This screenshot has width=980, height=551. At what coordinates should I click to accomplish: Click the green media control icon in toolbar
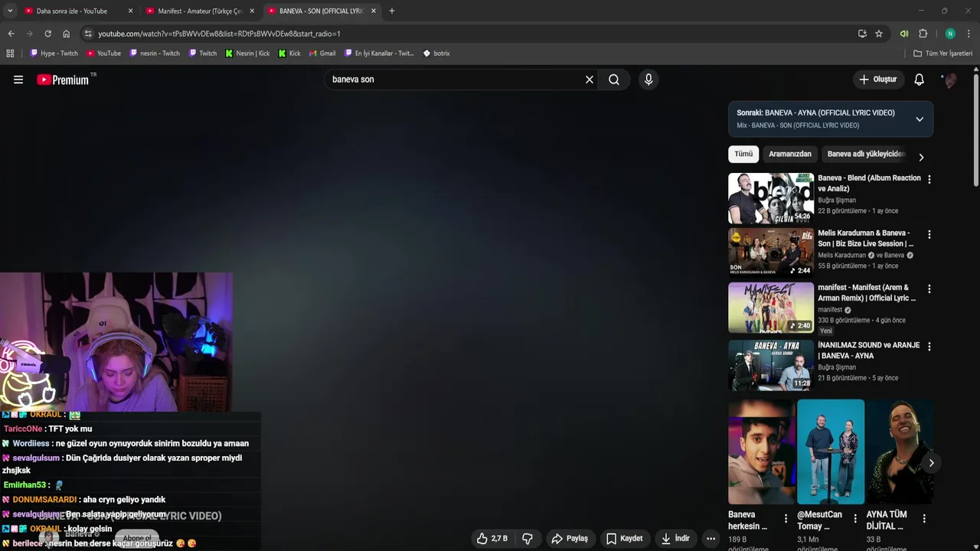click(904, 34)
